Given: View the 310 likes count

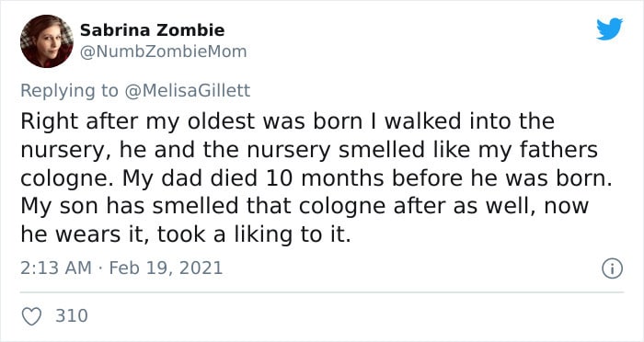Looking at the screenshot, I should (72, 315).
